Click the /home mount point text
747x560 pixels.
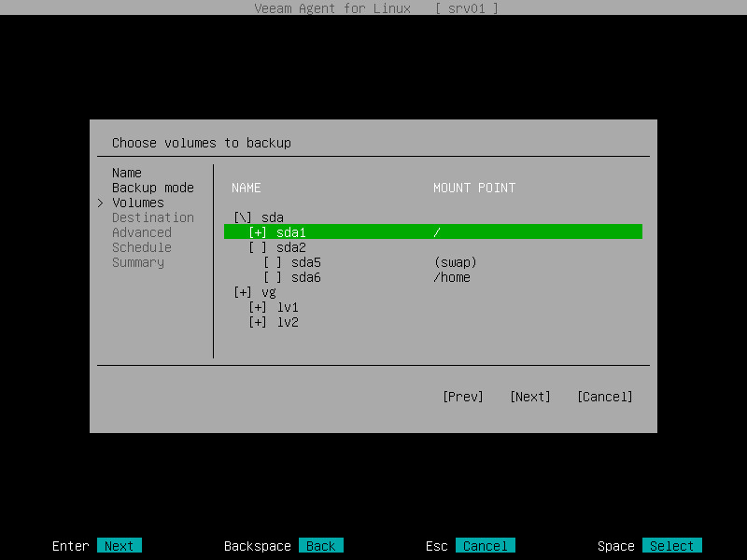pos(452,277)
